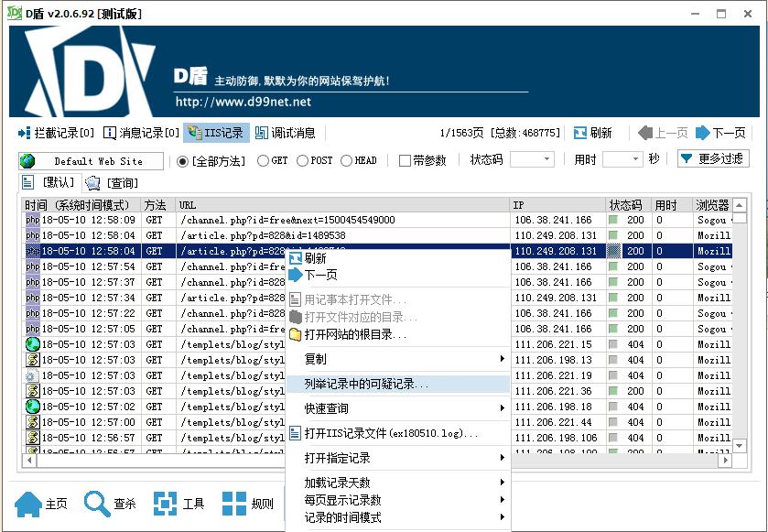Open the 用时 seconds dropdown

pyautogui.click(x=622, y=159)
